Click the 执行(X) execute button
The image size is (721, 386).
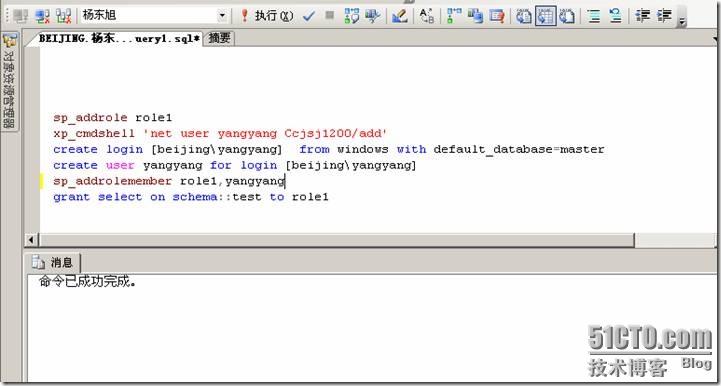(x=268, y=16)
